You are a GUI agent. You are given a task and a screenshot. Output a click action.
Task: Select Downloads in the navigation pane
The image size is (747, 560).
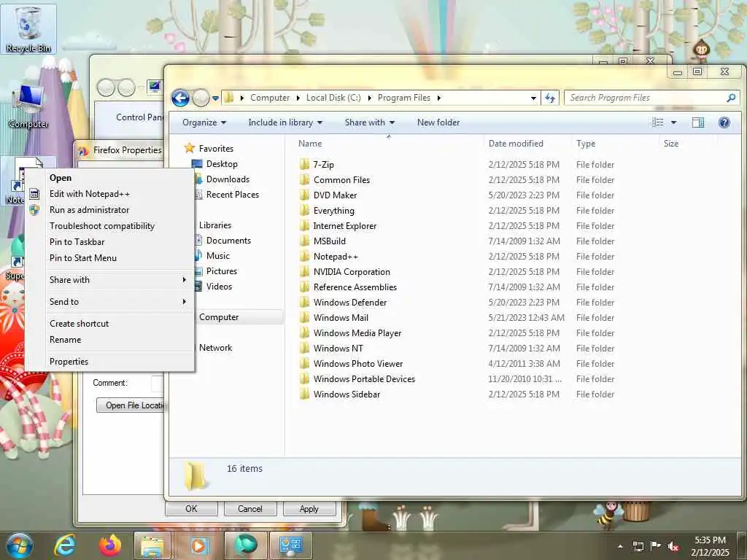228,179
